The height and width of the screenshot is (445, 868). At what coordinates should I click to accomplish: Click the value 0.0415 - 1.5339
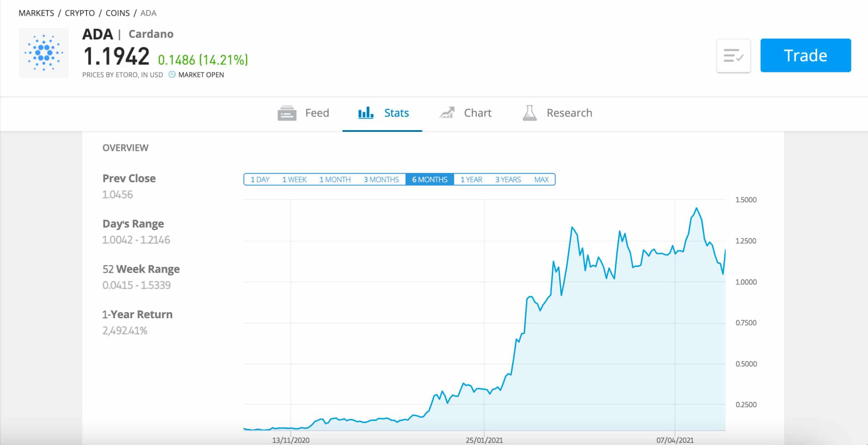[136, 285]
